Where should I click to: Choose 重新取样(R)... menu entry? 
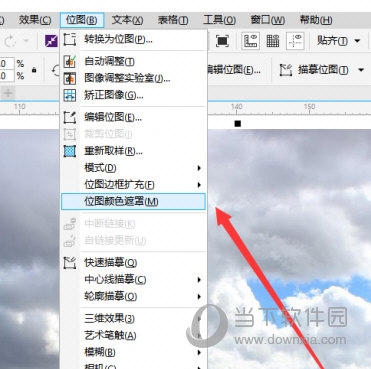pyautogui.click(x=134, y=151)
